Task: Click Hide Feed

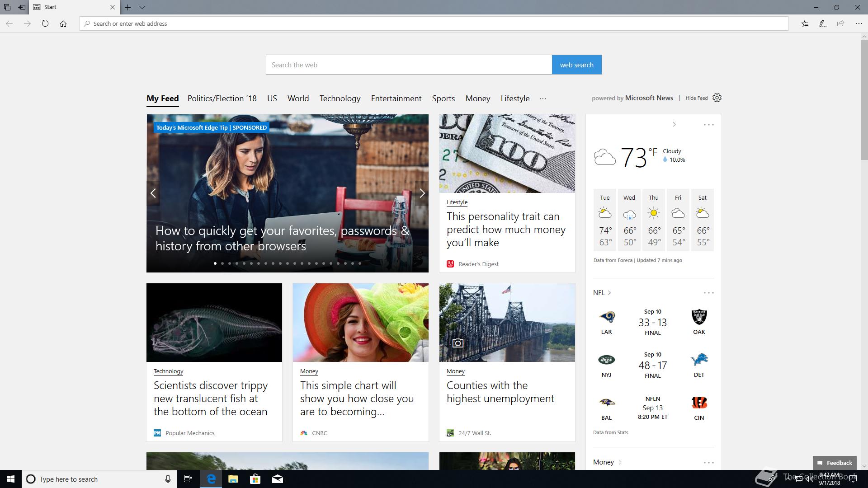Action: 696,98
